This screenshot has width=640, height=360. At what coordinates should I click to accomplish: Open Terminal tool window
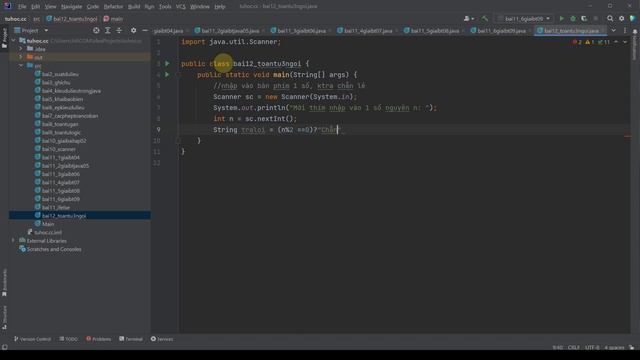click(131, 339)
